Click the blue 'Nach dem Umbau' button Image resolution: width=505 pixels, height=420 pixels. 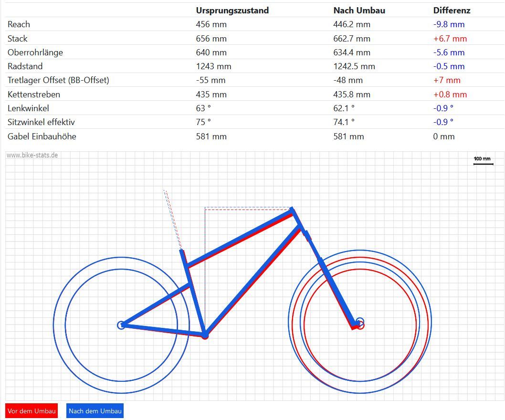[95, 411]
